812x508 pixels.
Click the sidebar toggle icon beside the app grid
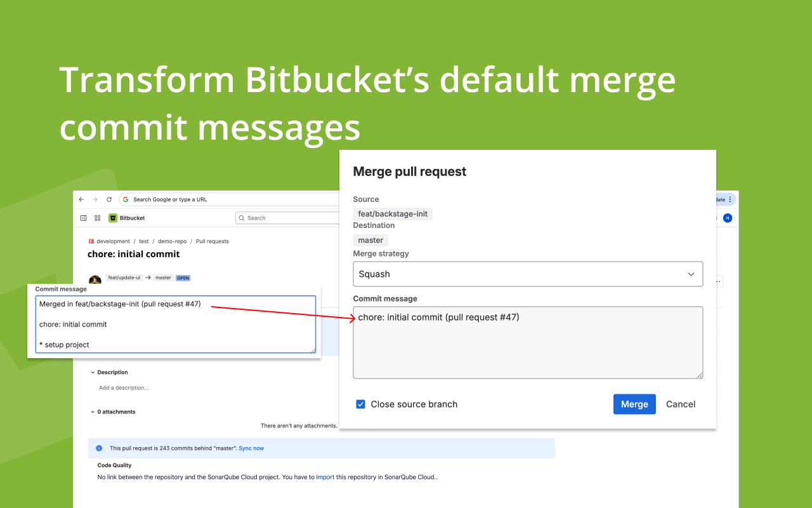[83, 218]
